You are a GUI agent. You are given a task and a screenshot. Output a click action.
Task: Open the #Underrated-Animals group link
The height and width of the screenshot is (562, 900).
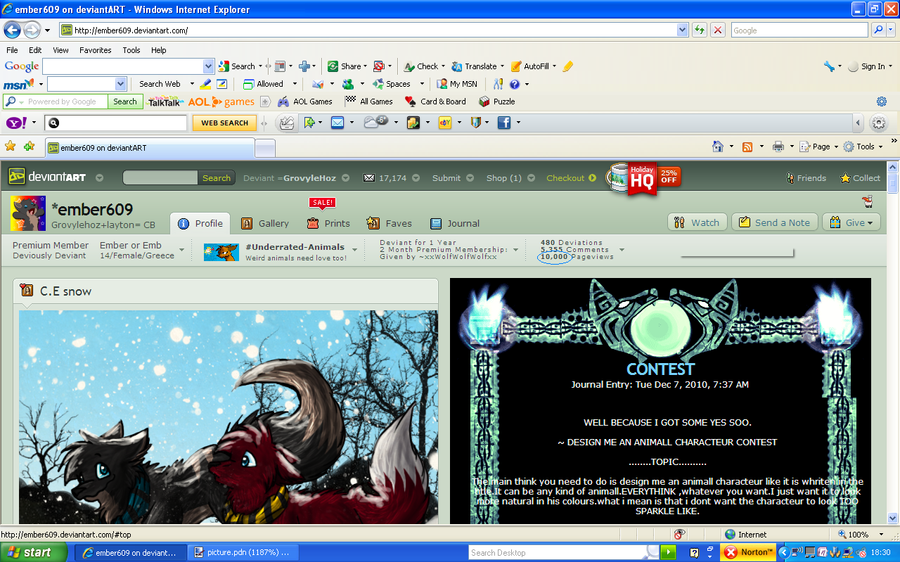(x=295, y=247)
